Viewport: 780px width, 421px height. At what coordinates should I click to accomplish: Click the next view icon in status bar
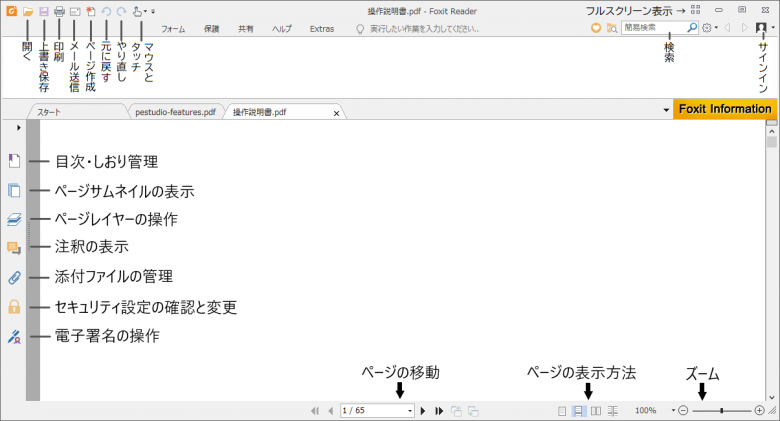(473, 411)
